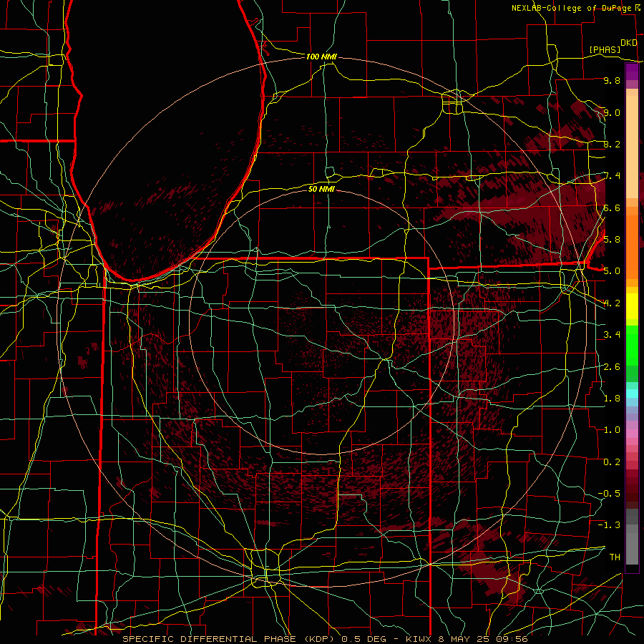Click the "TH" threshold label on scale
This screenshot has height=644, width=644.
[615, 557]
